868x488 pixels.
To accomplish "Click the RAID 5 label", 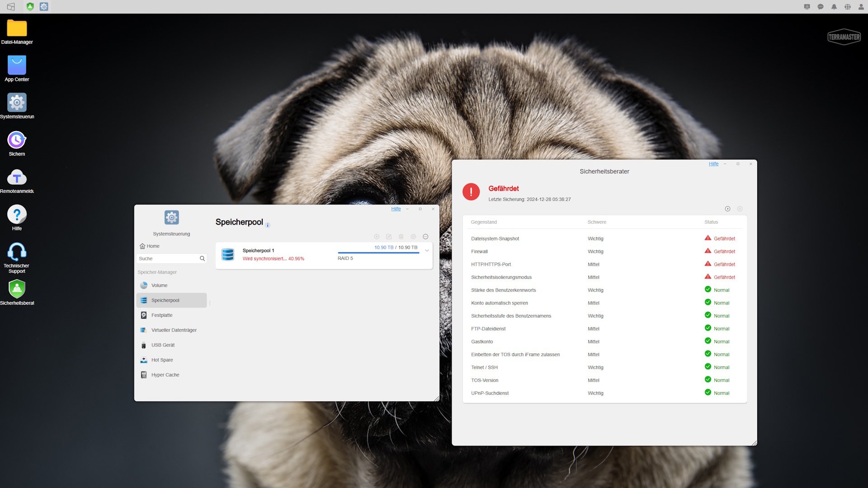I will point(345,258).
